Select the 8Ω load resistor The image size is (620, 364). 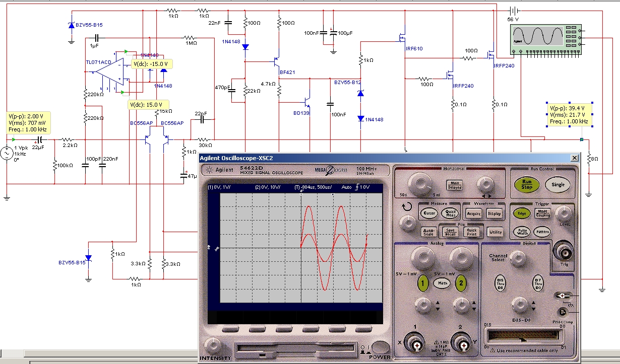(x=589, y=159)
